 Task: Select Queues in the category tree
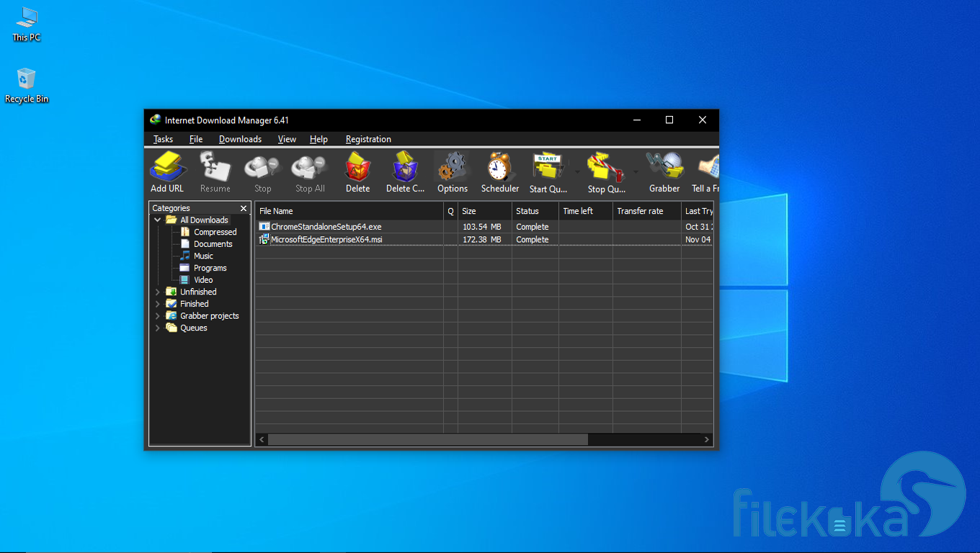point(194,328)
